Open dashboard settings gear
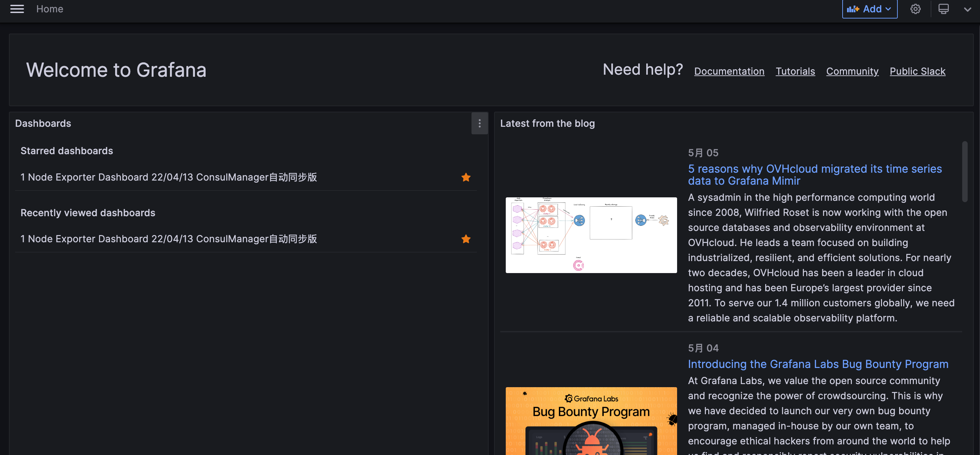The image size is (980, 455). click(915, 9)
